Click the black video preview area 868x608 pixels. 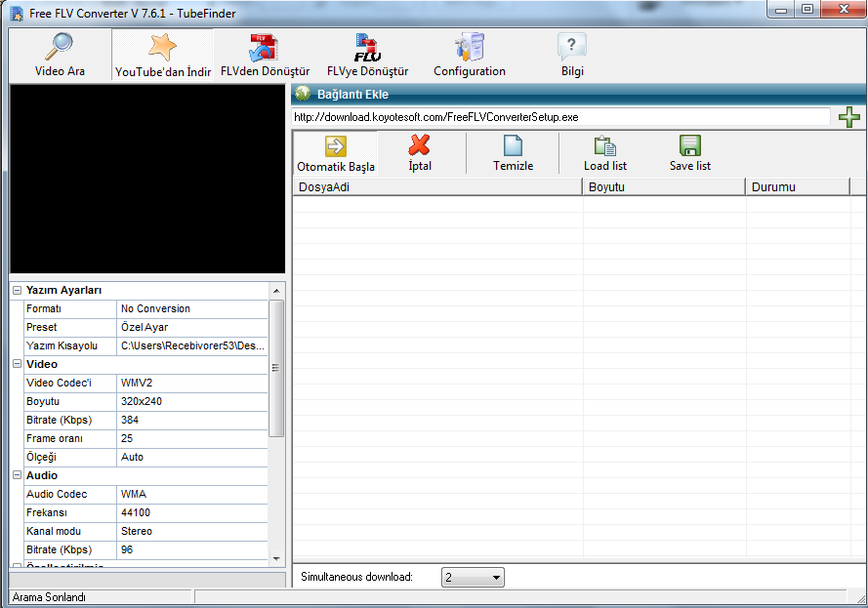tap(147, 179)
